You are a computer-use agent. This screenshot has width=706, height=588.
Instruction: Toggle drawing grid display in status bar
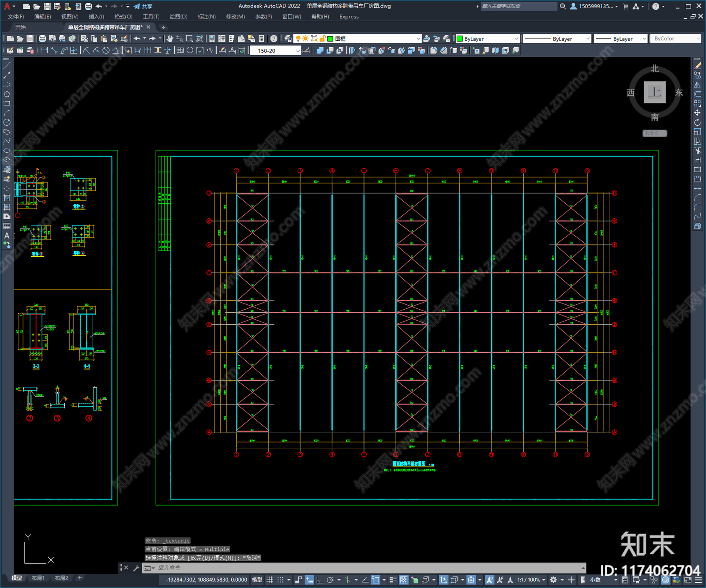[x=270, y=580]
